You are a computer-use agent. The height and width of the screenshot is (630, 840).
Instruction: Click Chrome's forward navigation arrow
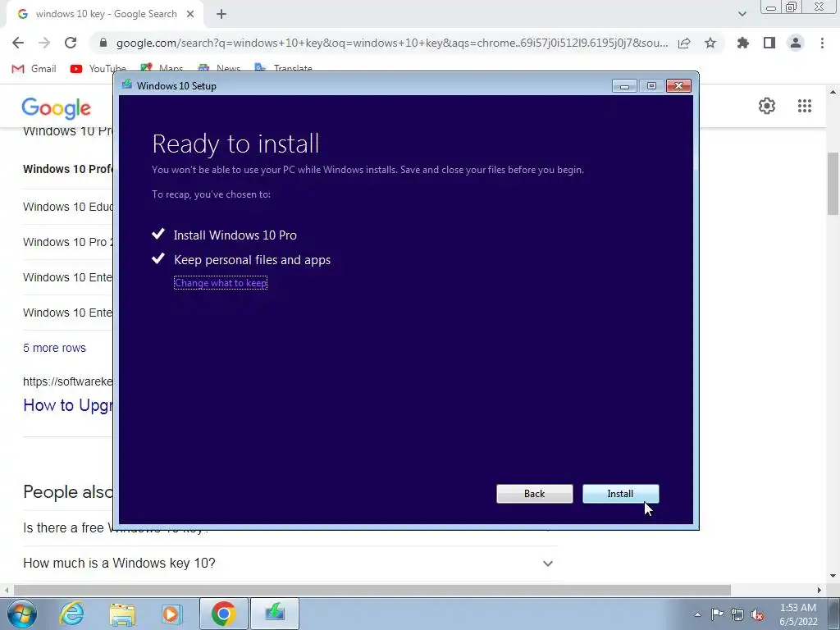44,43
